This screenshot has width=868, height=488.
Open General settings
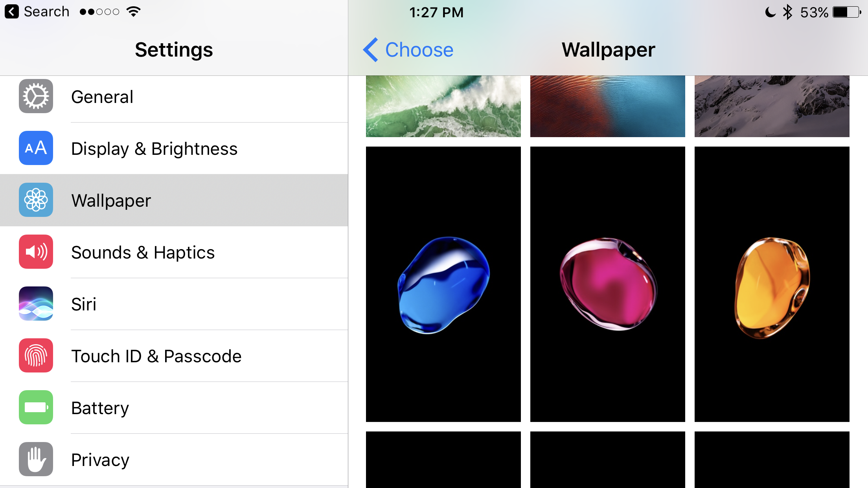click(x=173, y=95)
